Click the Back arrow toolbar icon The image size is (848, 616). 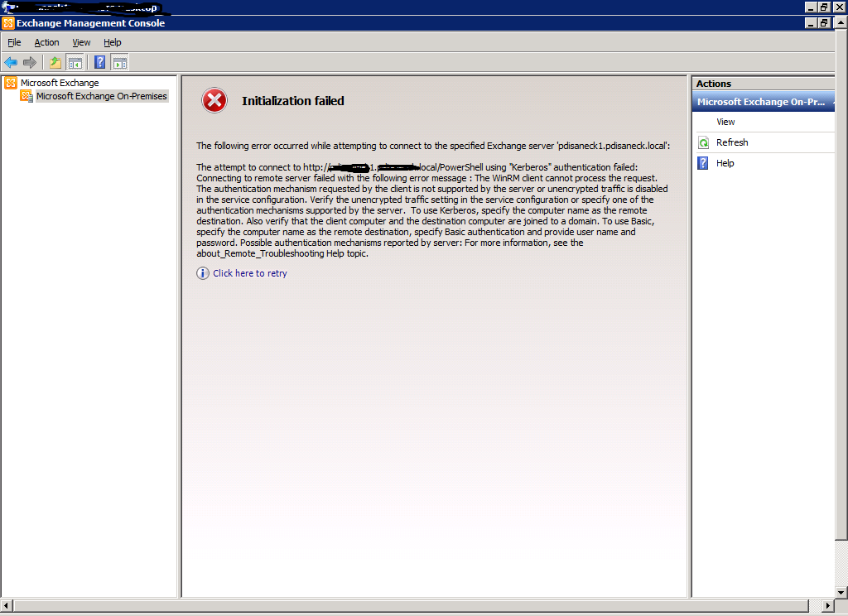click(x=11, y=63)
